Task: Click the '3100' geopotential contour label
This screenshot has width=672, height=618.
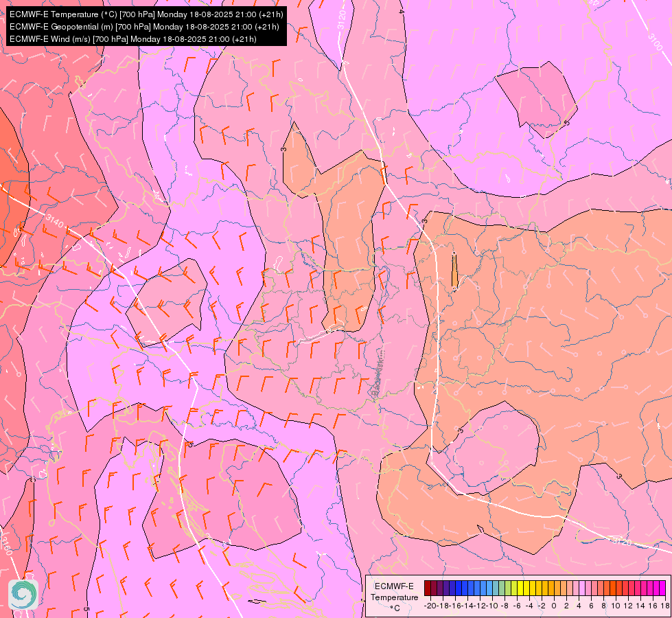Action: coord(655,42)
